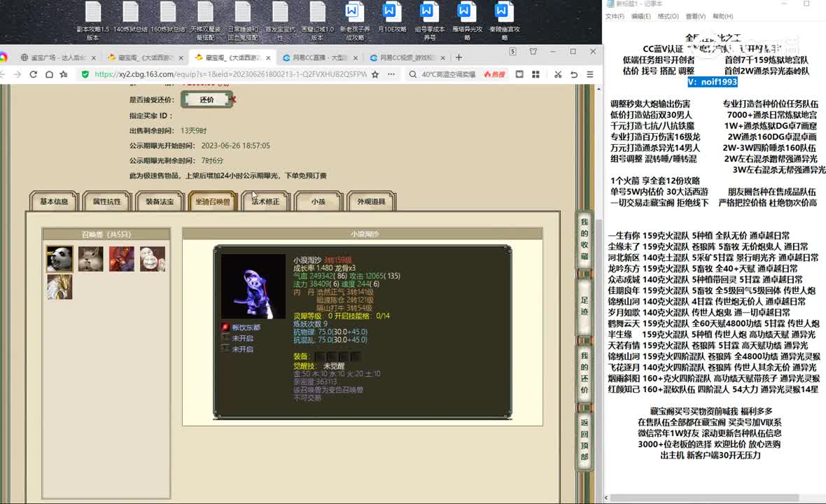Select the panda summon thumbnail
The height and width of the screenshot is (504, 826).
click(x=59, y=258)
